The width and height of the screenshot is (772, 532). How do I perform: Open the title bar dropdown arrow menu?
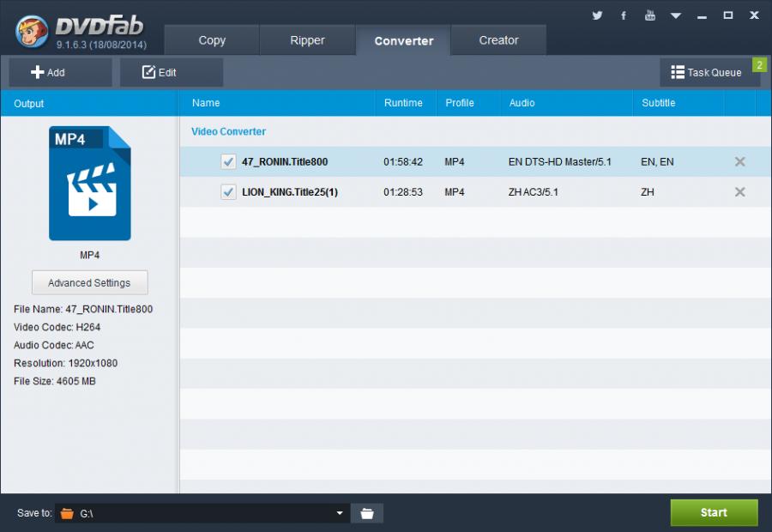pyautogui.click(x=676, y=15)
